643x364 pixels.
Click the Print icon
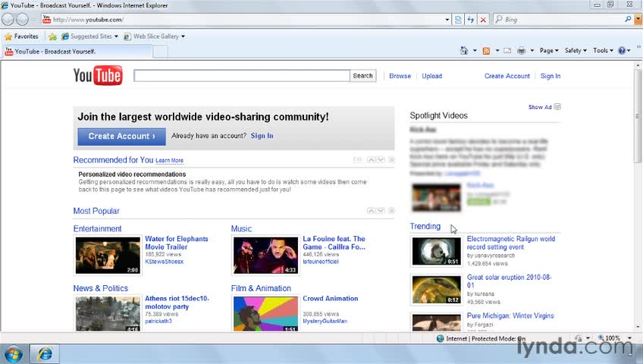521,51
